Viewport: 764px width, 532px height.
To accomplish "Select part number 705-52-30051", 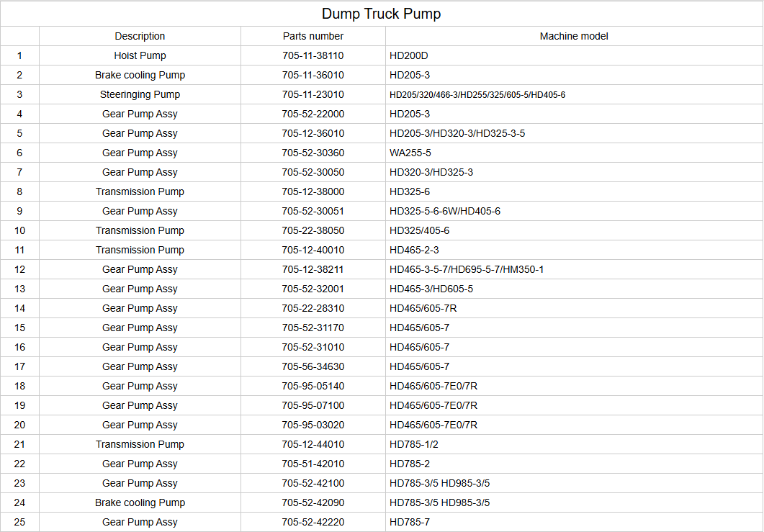I will 313,212.
